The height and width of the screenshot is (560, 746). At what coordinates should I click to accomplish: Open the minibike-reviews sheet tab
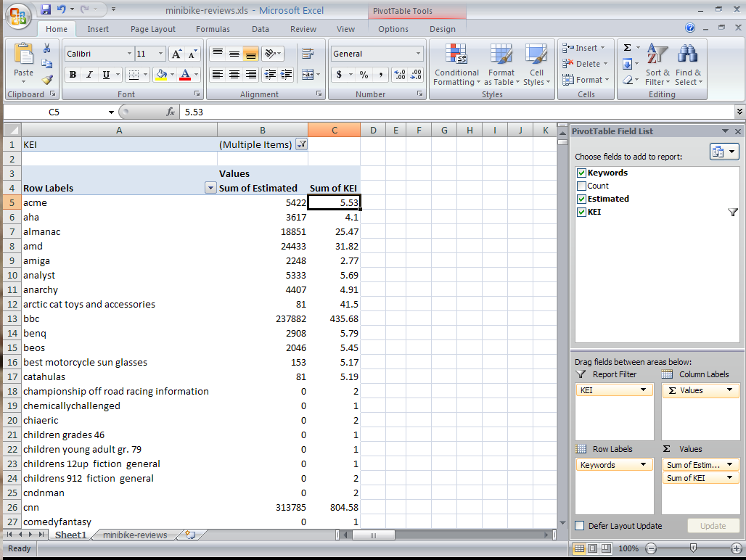135,535
